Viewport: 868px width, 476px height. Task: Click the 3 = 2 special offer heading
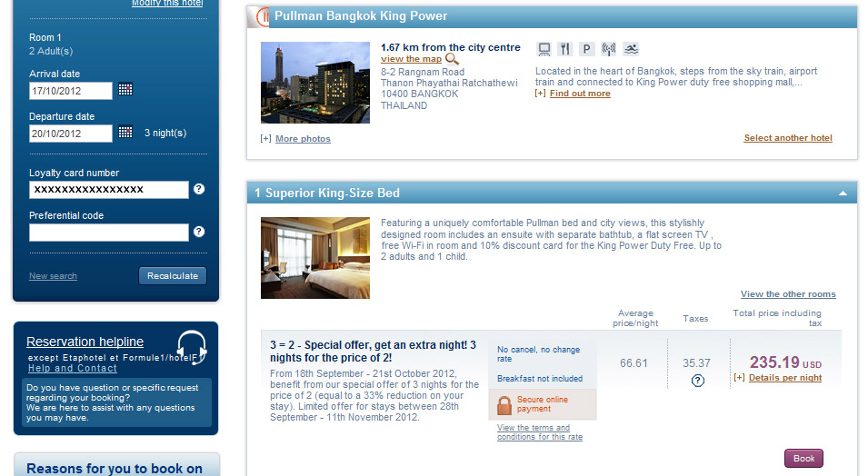pyautogui.click(x=374, y=351)
